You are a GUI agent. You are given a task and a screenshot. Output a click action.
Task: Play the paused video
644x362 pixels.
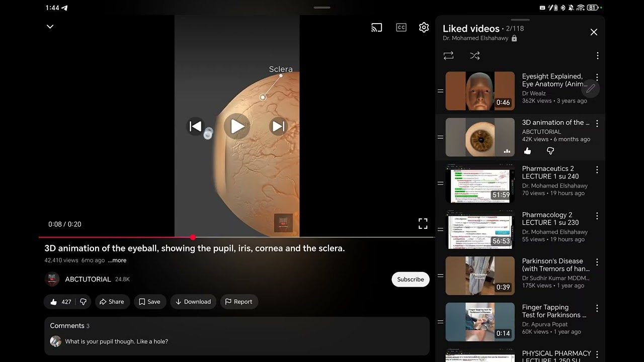(237, 127)
